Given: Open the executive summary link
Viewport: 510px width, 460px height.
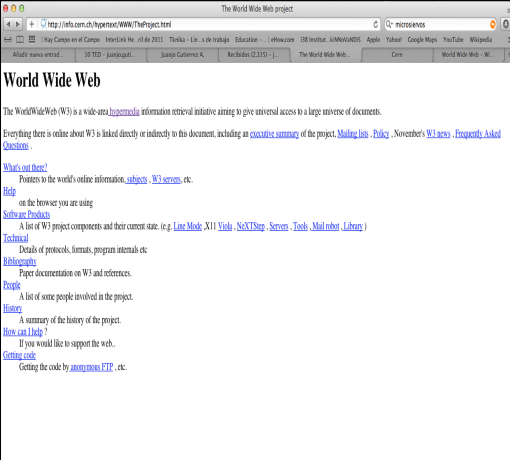Looking at the screenshot, I should (274, 134).
